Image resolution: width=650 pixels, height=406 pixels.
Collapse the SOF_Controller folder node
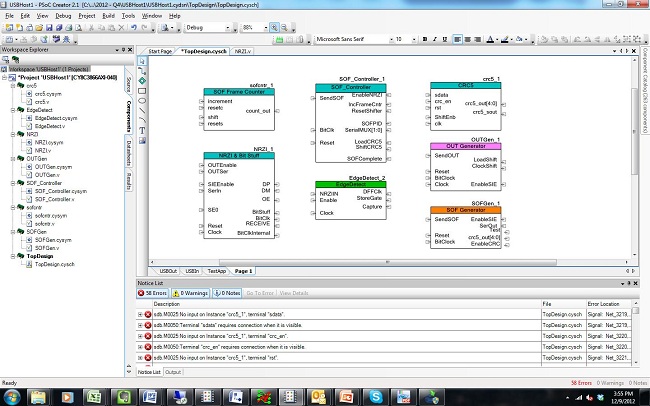[x=13, y=183]
